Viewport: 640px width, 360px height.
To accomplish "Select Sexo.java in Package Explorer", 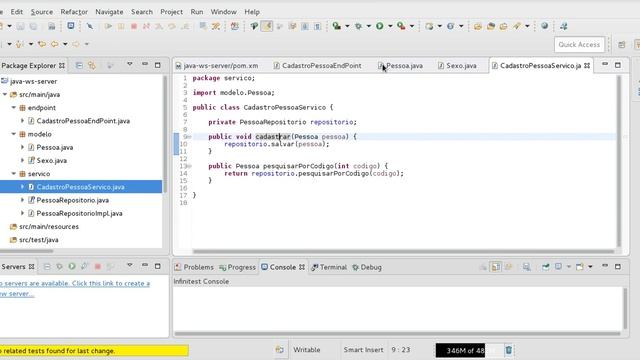I will [x=51, y=160].
